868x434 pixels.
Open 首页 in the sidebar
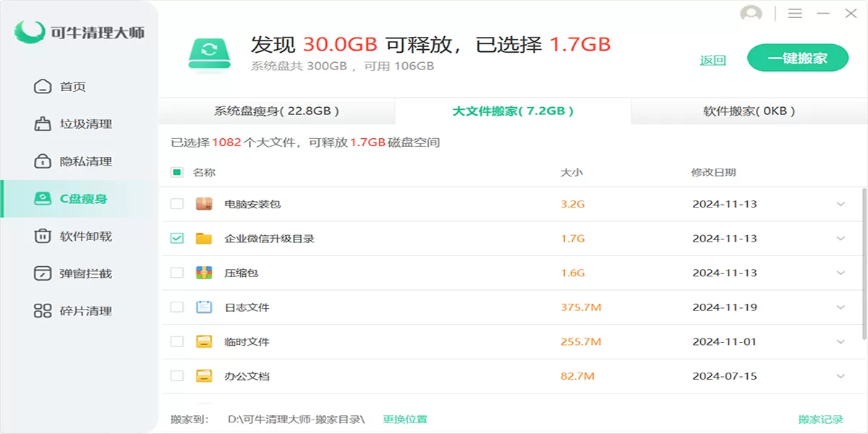click(x=80, y=87)
